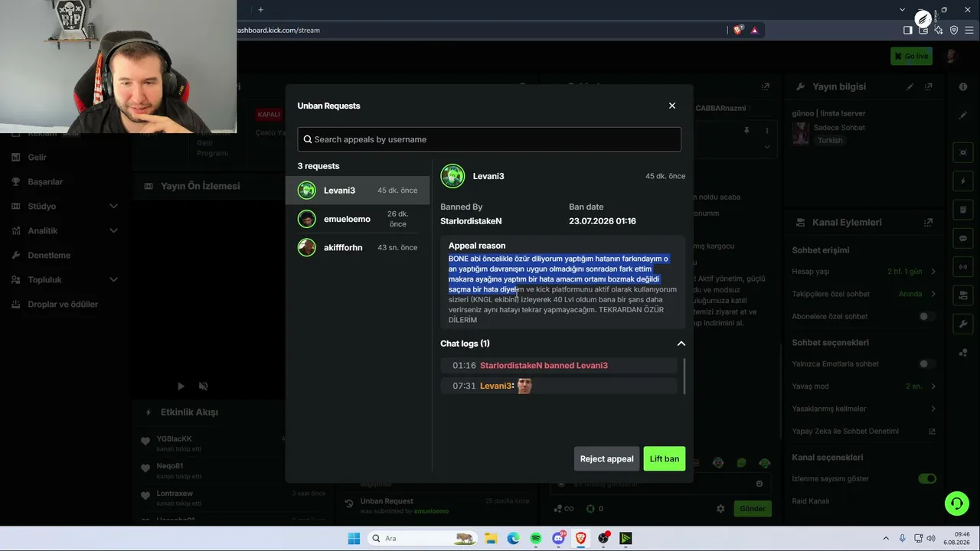Open Gelir sidebar item
Viewport: 980px width, 551px height.
click(x=37, y=157)
